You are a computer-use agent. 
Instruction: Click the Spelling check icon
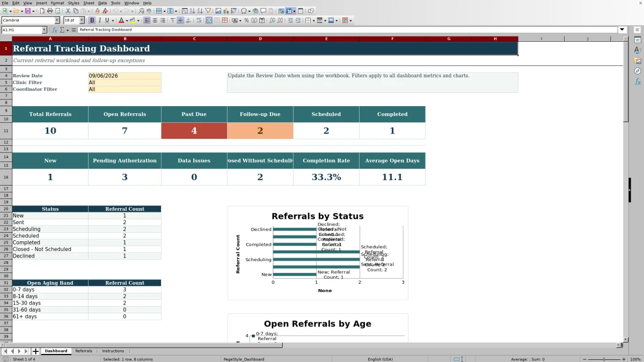pos(148,11)
